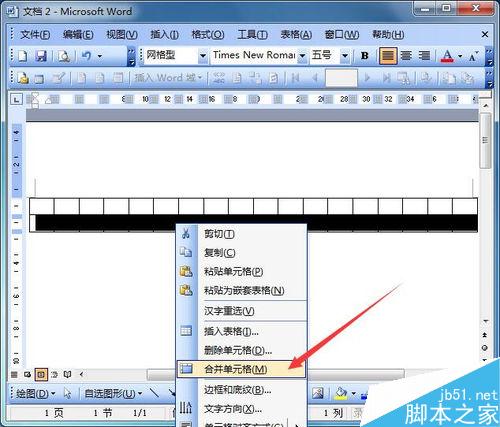Expand Mail Merge toolbar options chevron
Image resolution: width=500 pixels, height=427 pixels.
pyautogui.click(x=489, y=78)
